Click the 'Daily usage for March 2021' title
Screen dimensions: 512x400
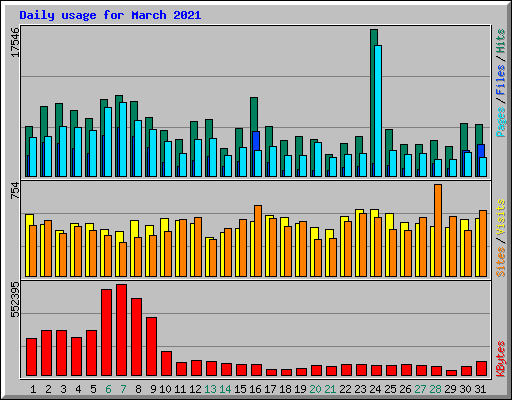point(110,16)
